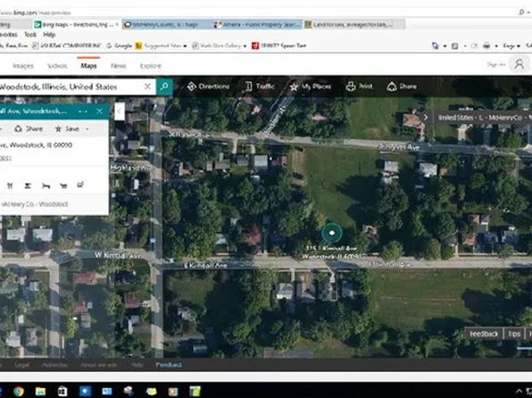This screenshot has height=398, width=532.
Task: Click the map Feedback button
Action: 484,334
